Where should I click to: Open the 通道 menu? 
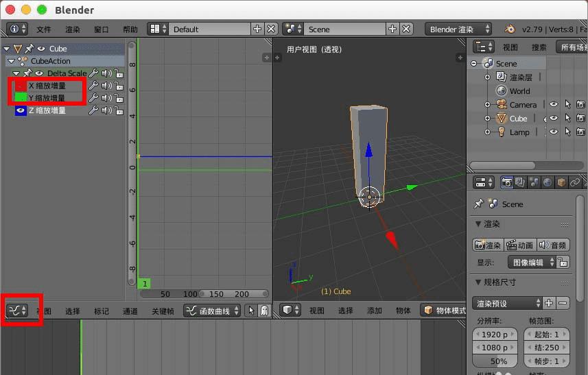[x=130, y=311]
